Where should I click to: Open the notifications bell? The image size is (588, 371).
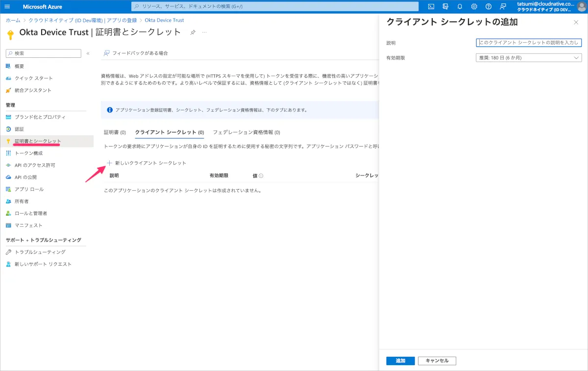[460, 6]
